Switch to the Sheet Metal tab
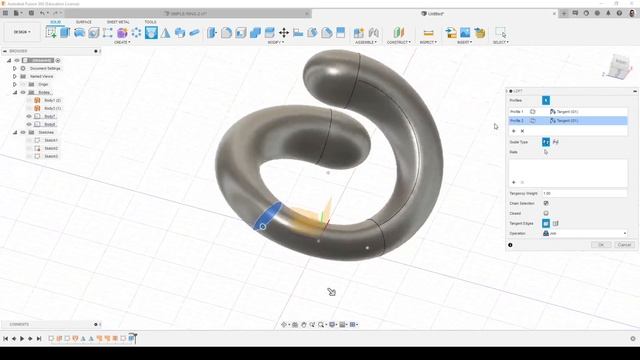Viewport: 640px width, 360px height. click(x=118, y=22)
